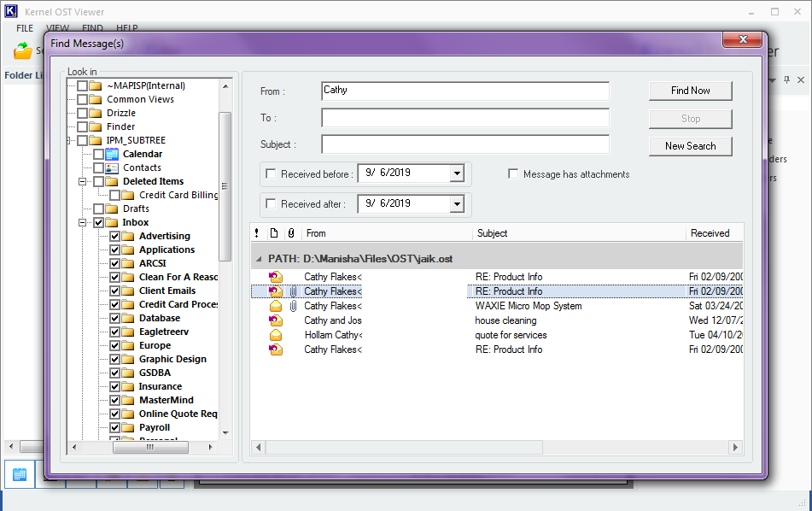Sort results by Received column
The height and width of the screenshot is (511, 812).
click(714, 233)
